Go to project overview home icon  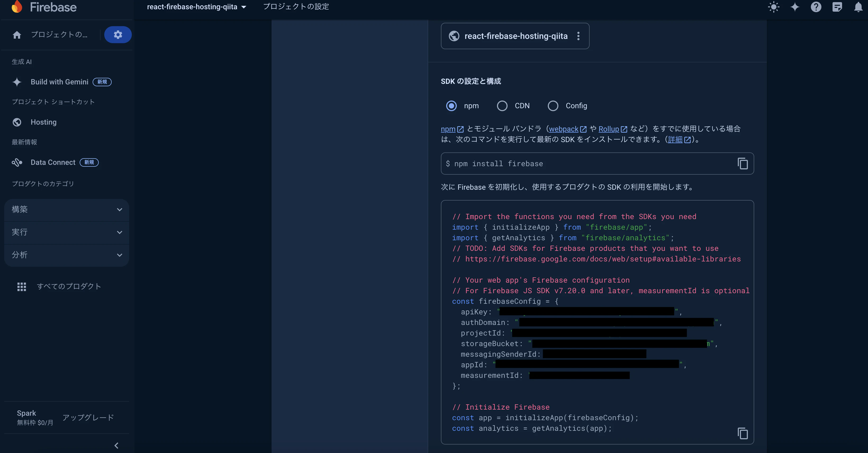click(x=17, y=35)
